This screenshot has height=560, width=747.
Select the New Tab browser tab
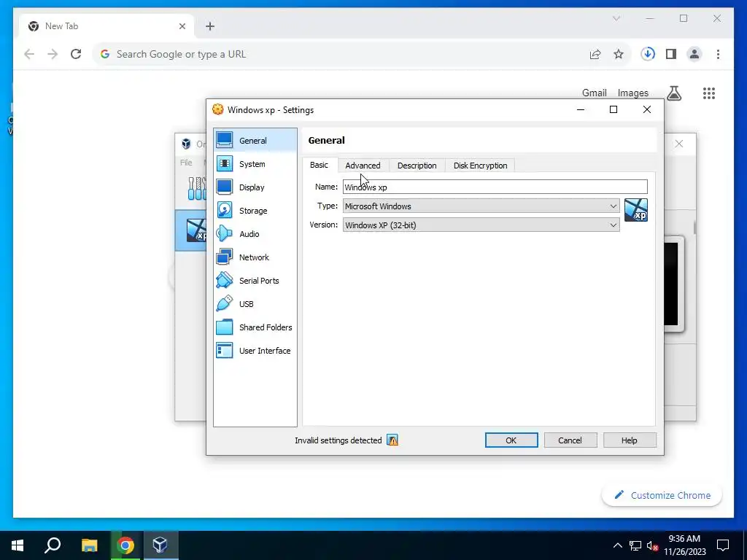[107, 26]
